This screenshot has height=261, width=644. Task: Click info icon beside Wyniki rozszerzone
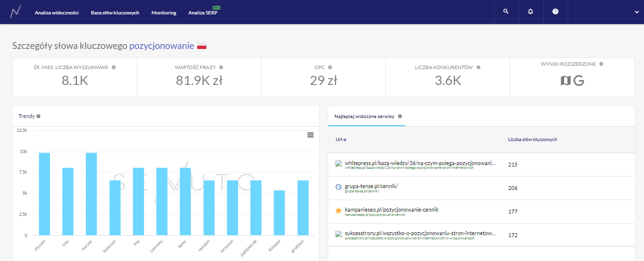click(x=601, y=64)
